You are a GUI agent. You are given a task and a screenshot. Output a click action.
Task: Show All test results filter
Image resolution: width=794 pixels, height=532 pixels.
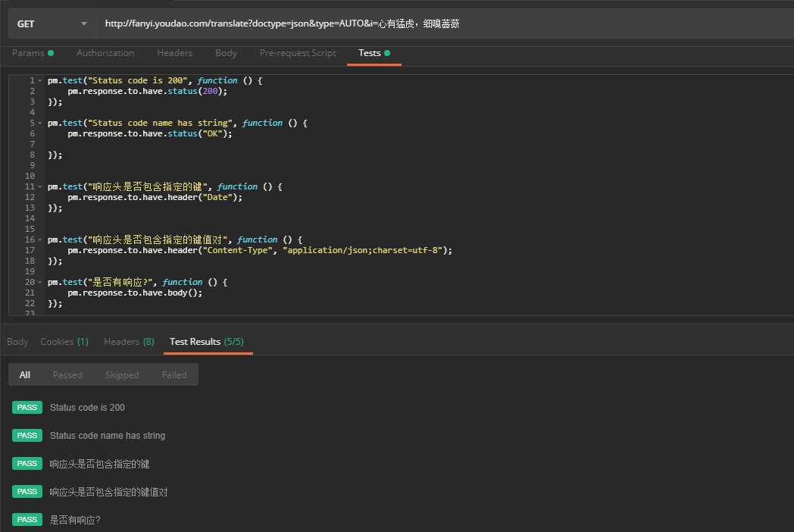(25, 375)
